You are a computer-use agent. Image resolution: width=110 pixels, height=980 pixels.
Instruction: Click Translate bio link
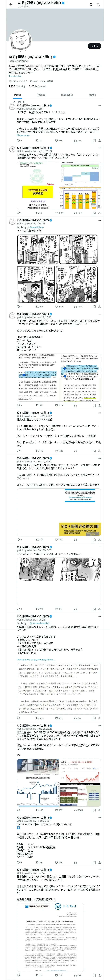pyautogui.click(x=15, y=76)
